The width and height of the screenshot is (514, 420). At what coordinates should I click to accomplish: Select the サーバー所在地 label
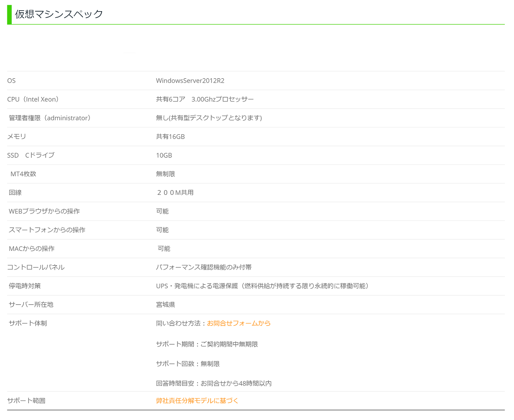[31, 305]
